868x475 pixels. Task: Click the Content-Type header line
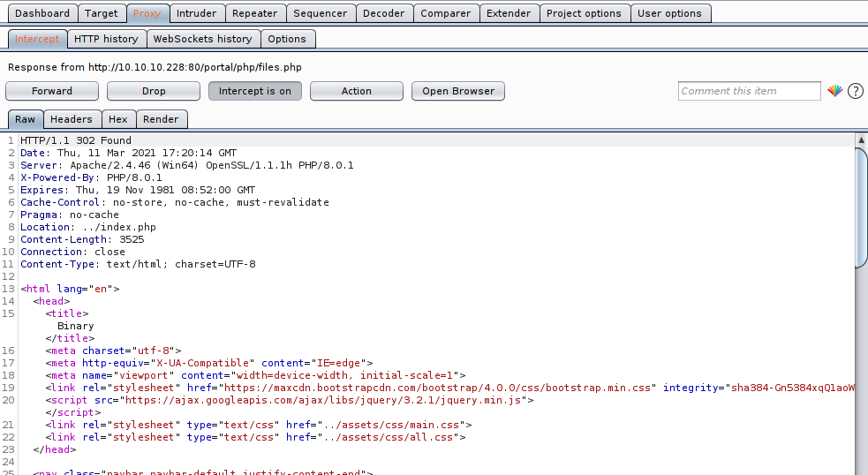138,264
